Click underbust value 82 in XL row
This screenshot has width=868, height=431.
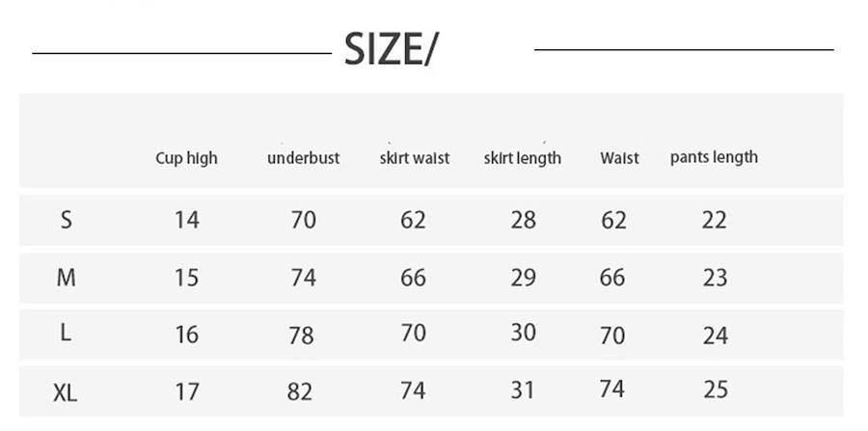[x=300, y=391]
